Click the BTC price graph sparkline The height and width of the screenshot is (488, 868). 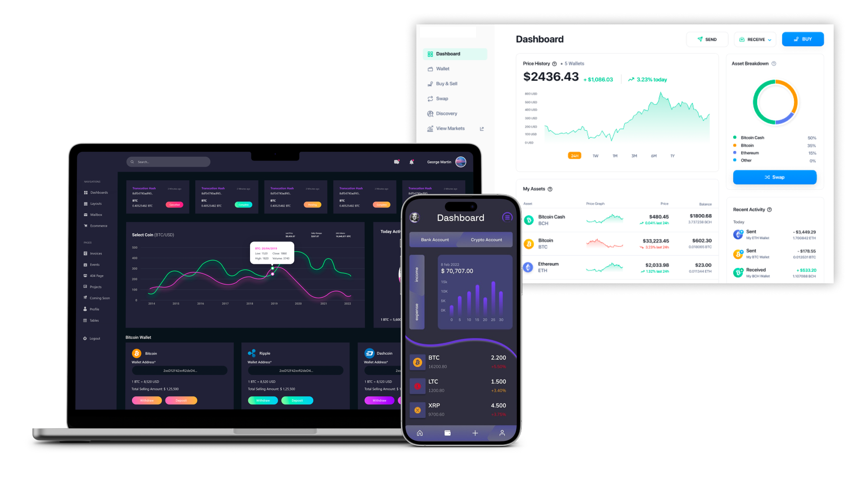point(603,244)
